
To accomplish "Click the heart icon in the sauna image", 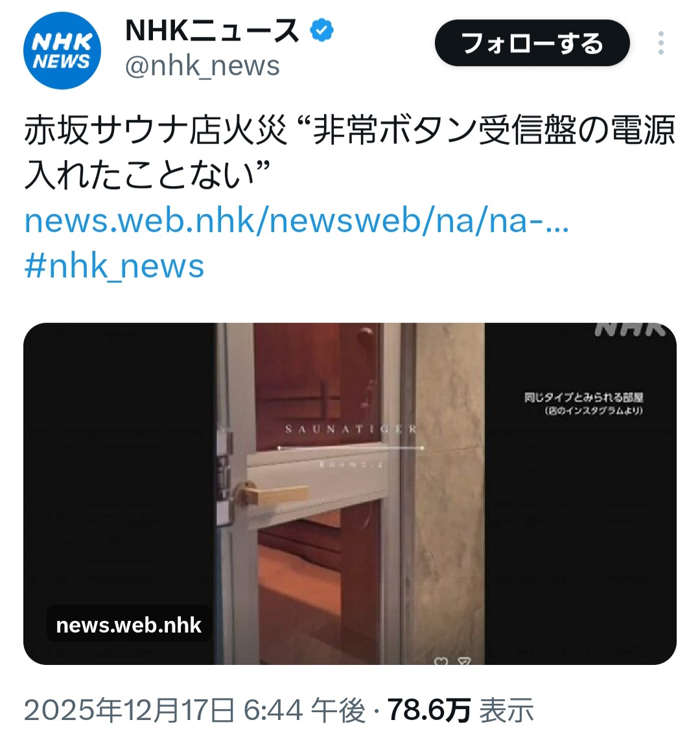I will [441, 661].
